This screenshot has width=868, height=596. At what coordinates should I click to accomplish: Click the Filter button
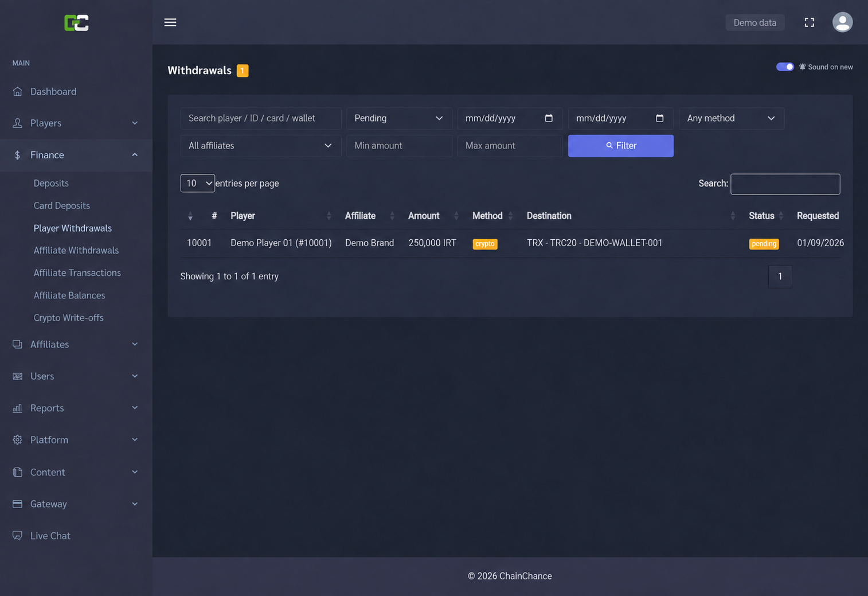pyautogui.click(x=621, y=146)
